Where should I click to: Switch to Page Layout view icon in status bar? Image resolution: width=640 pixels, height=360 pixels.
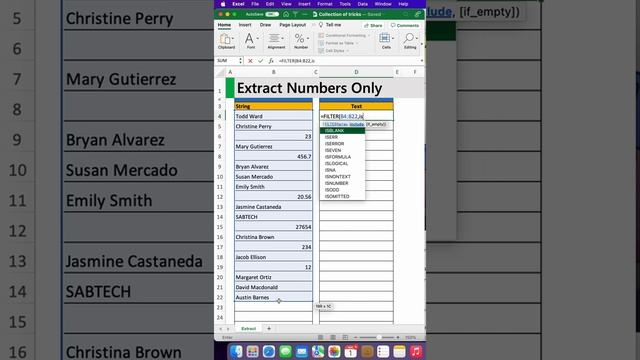[x=333, y=338]
